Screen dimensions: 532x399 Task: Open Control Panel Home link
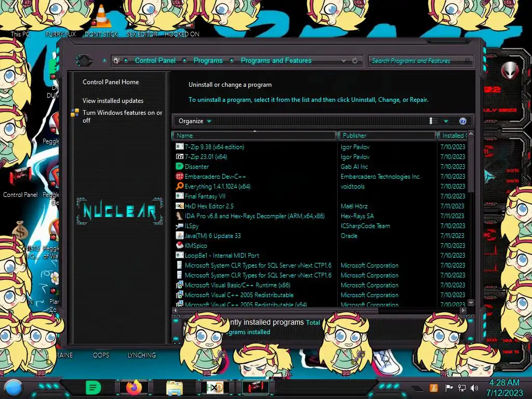coord(111,82)
